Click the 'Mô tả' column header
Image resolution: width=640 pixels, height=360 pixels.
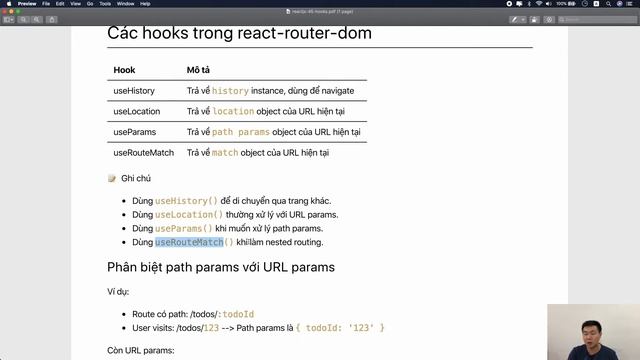pyautogui.click(x=198, y=70)
